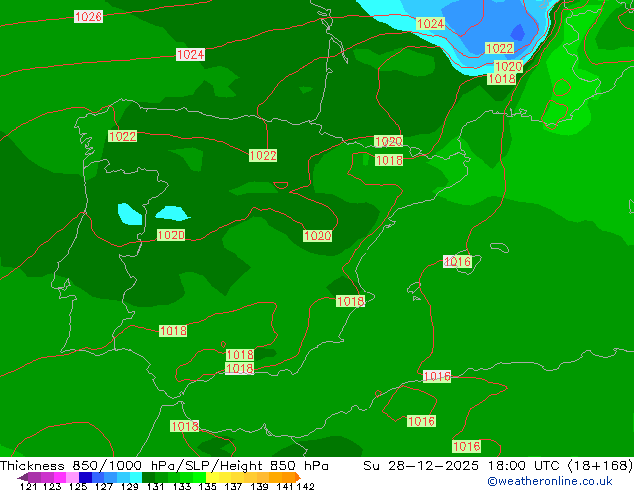Click the darkest blue spot in the blue region
Viewport: 634px width, 490px height.
[518, 33]
